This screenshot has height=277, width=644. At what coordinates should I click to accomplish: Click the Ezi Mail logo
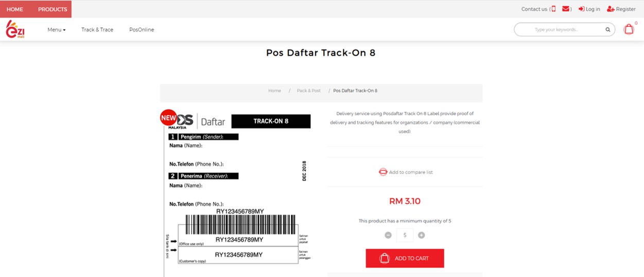tap(15, 29)
